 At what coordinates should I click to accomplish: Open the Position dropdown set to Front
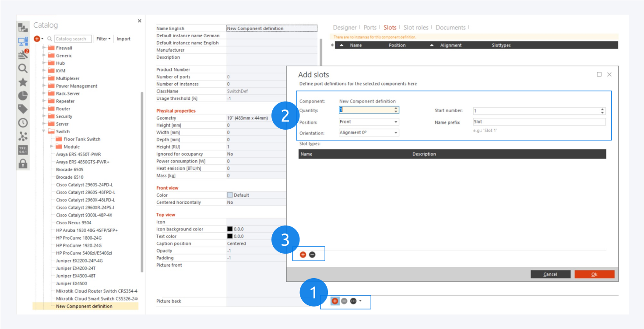coord(369,122)
